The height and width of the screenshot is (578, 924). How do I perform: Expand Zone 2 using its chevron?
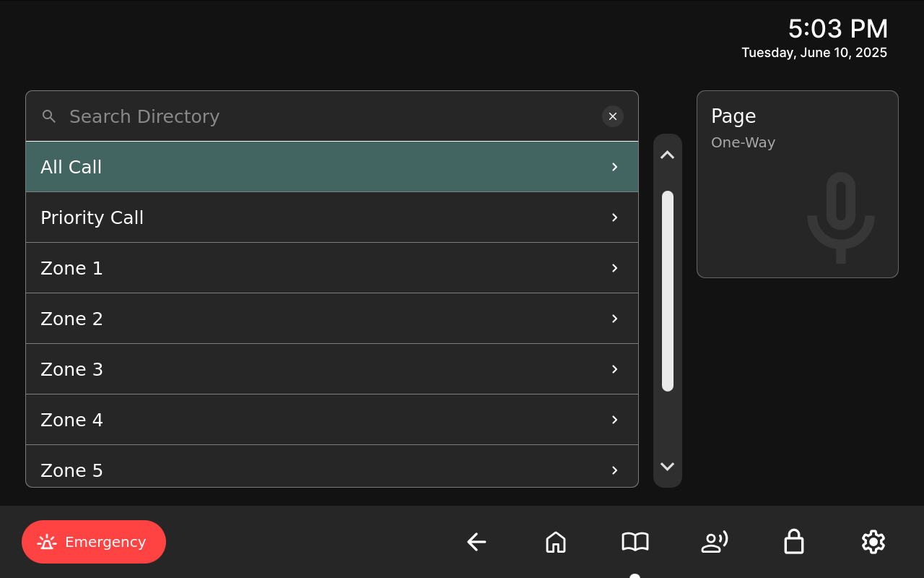click(x=614, y=319)
